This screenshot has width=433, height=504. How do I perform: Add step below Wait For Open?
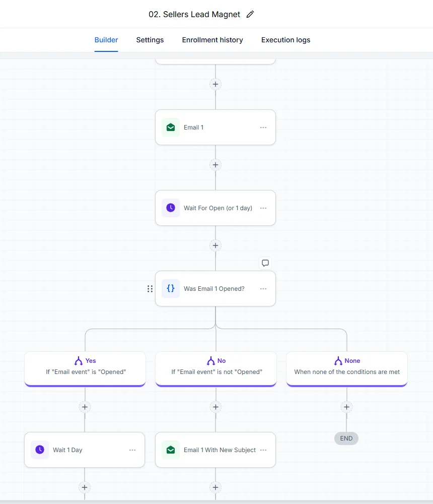215,245
